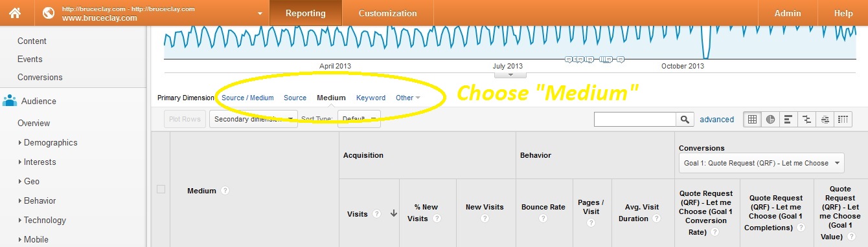
Task: Click the magnifier search button
Action: pyautogui.click(x=685, y=119)
